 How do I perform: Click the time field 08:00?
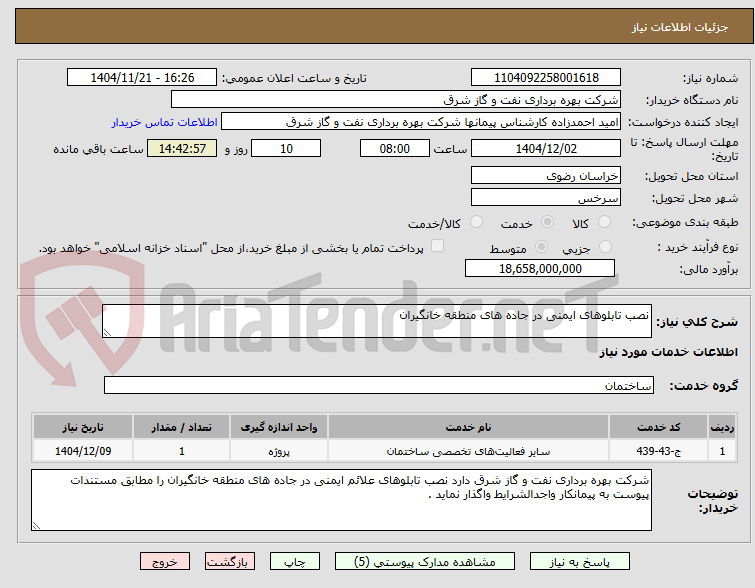coord(394,148)
